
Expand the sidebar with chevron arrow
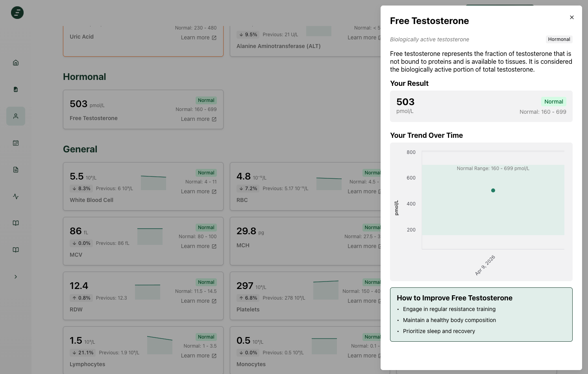(16, 277)
